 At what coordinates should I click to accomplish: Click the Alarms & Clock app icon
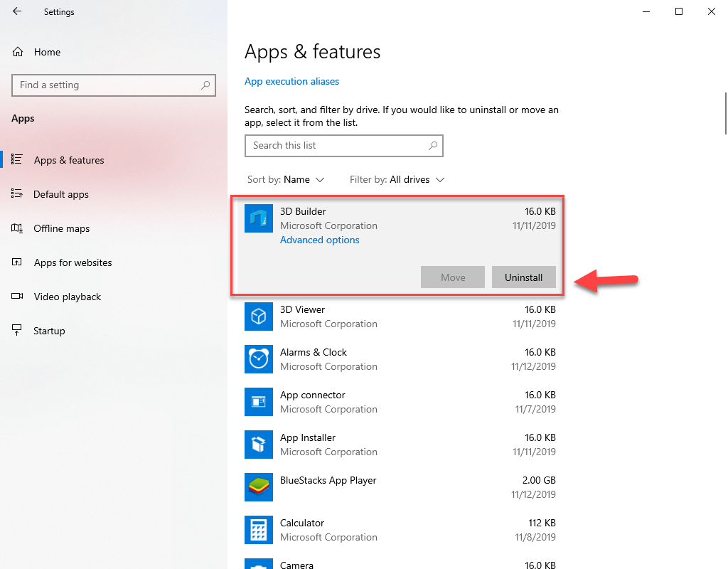(259, 359)
